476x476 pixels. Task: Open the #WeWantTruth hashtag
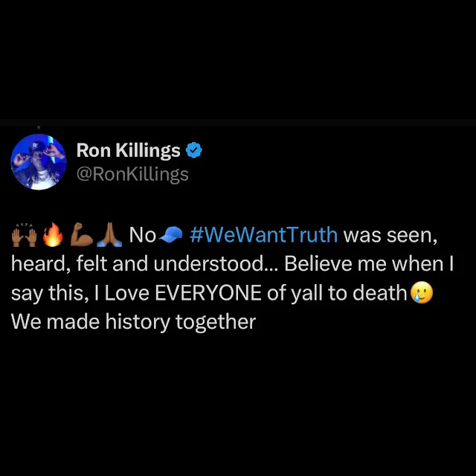tap(263, 235)
